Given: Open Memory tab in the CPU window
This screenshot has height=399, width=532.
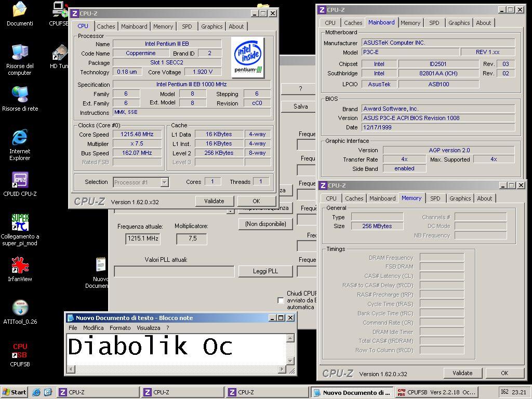Looking at the screenshot, I should coord(163,26).
